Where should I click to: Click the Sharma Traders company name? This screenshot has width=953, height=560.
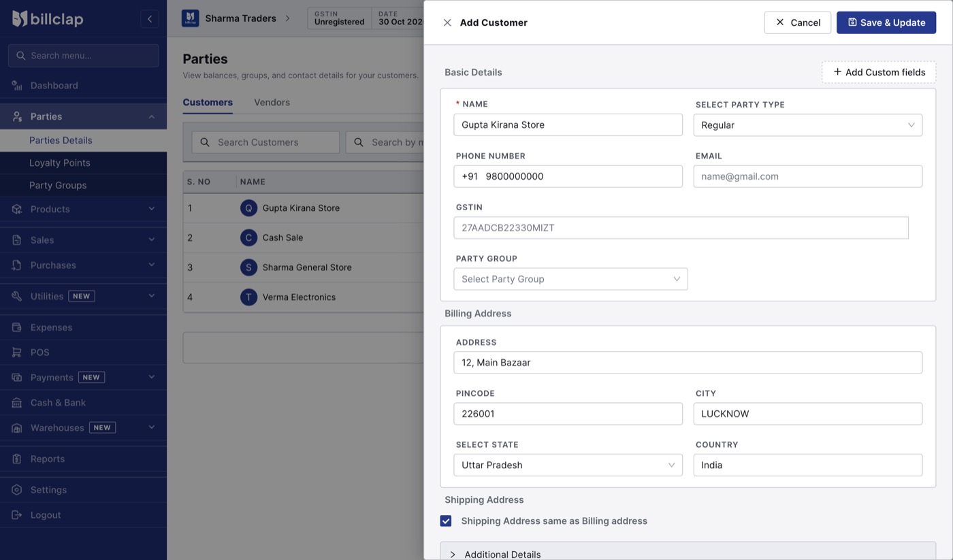[x=240, y=18]
